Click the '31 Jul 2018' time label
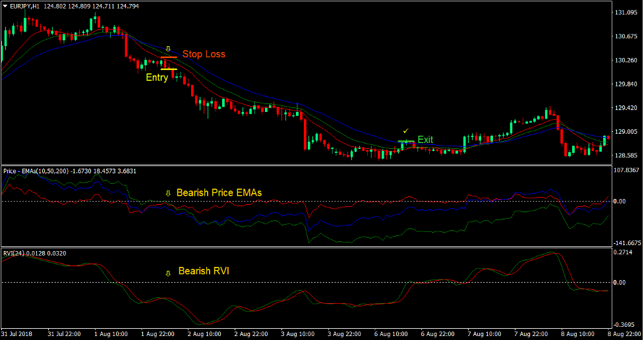The height and width of the screenshot is (340, 644). (x=17, y=334)
